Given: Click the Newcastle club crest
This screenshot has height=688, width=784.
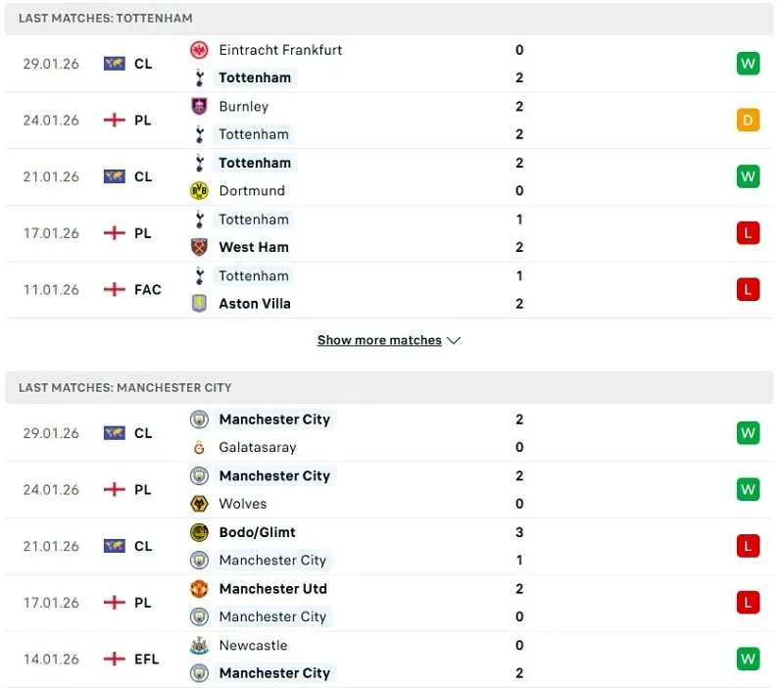Looking at the screenshot, I should (199, 646).
